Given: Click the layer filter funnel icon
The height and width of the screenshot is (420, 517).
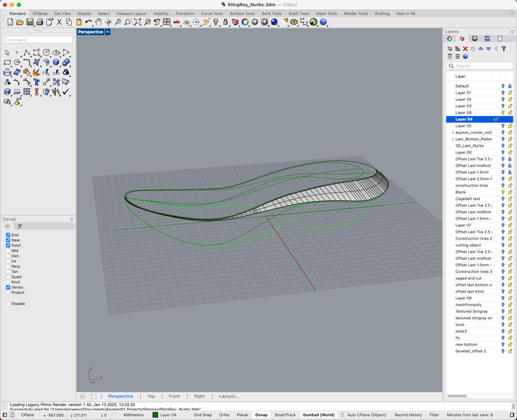Looking at the screenshot, I should click(x=503, y=49).
